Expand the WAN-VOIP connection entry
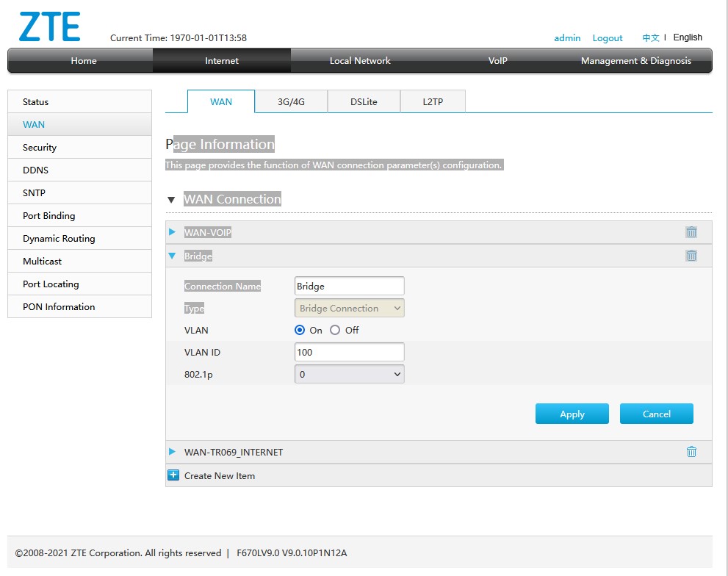 click(x=172, y=231)
